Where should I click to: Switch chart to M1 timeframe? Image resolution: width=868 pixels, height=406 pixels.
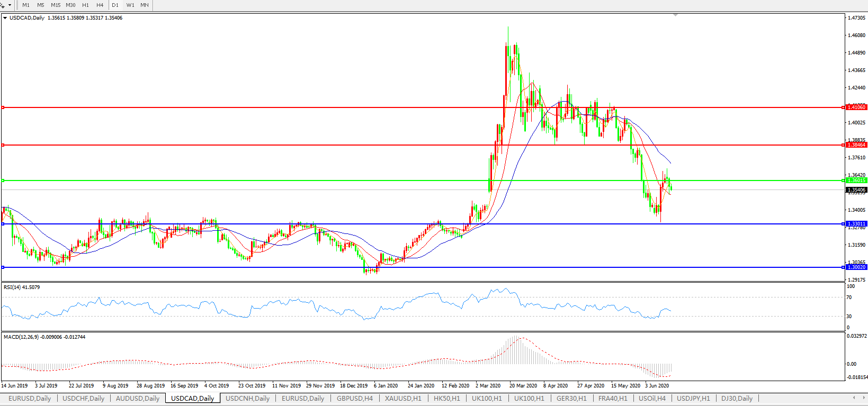pyautogui.click(x=26, y=5)
